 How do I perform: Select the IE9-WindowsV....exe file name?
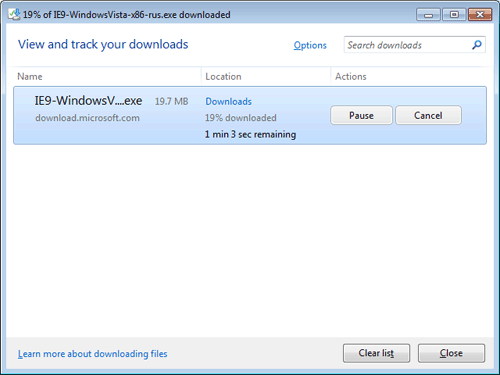point(88,101)
